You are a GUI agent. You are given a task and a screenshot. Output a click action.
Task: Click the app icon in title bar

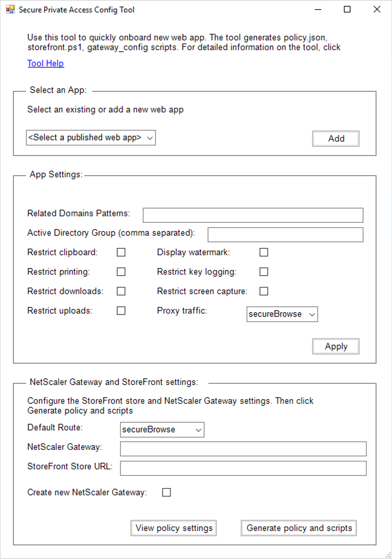click(x=10, y=9)
